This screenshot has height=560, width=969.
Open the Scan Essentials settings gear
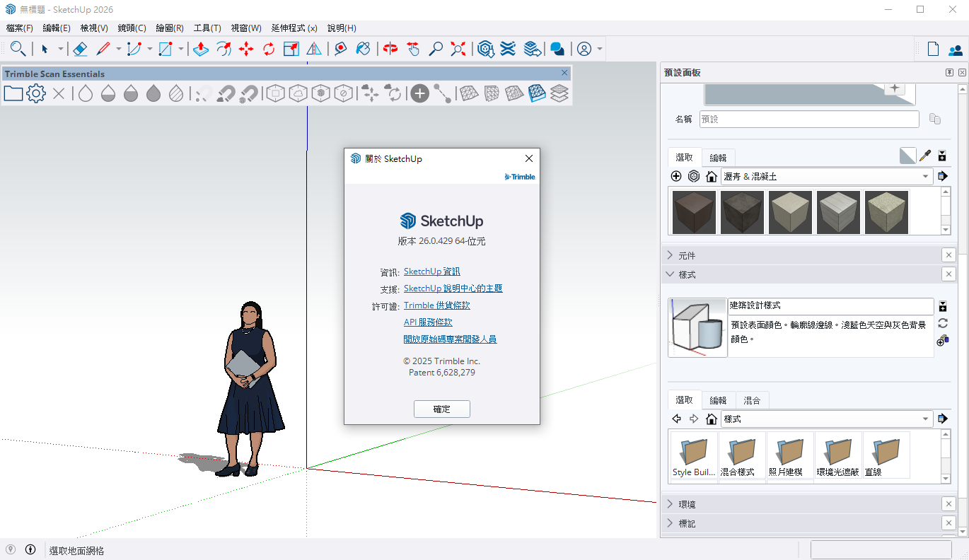pyautogui.click(x=36, y=93)
